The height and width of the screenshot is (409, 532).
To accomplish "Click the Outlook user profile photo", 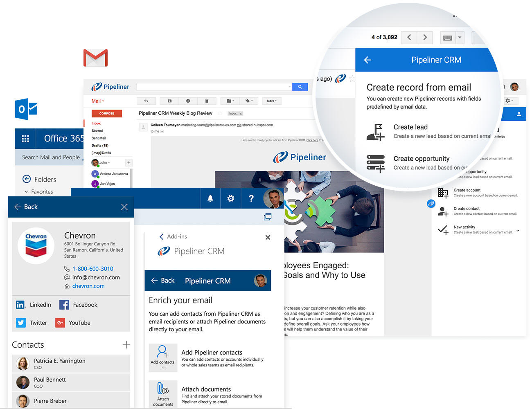I will 273,198.
